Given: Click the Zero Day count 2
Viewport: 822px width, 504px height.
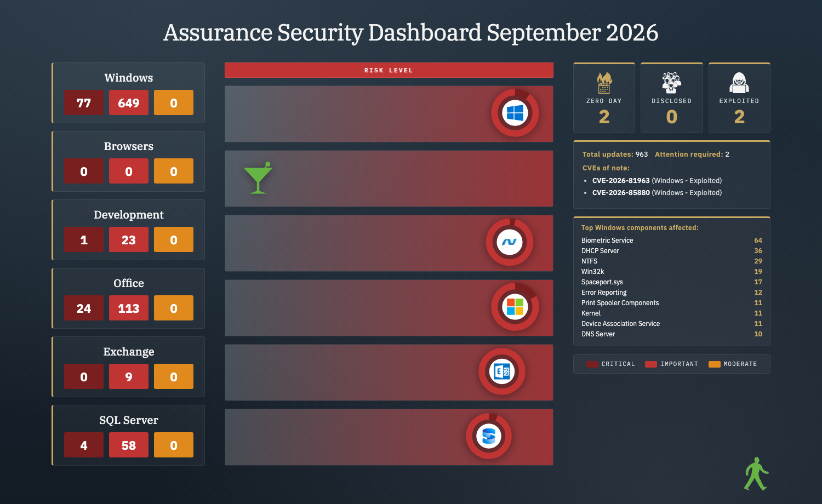Looking at the screenshot, I should (604, 117).
